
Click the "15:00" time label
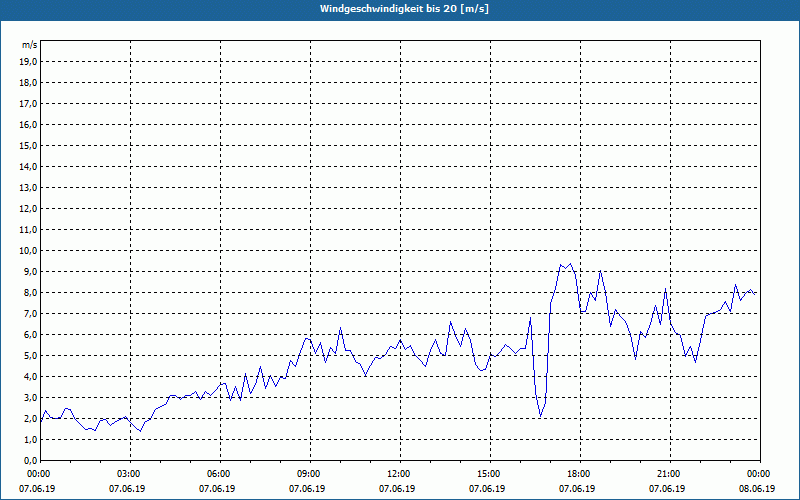tap(490, 474)
